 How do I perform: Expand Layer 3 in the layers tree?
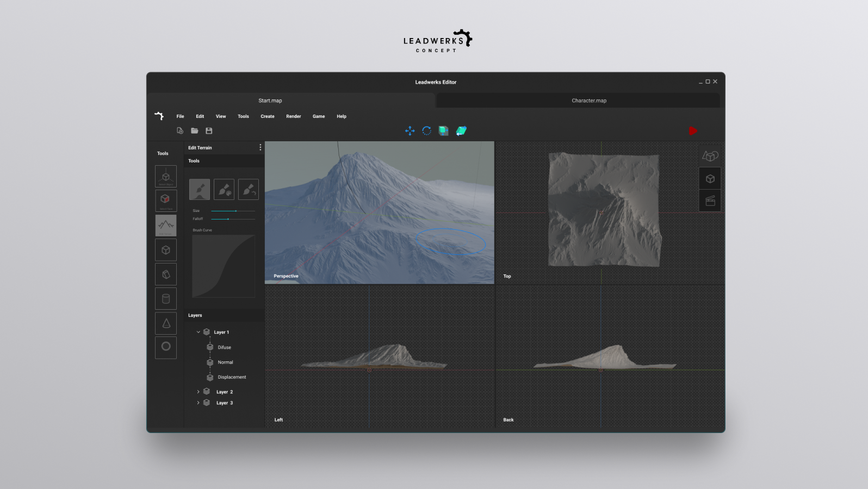point(198,403)
